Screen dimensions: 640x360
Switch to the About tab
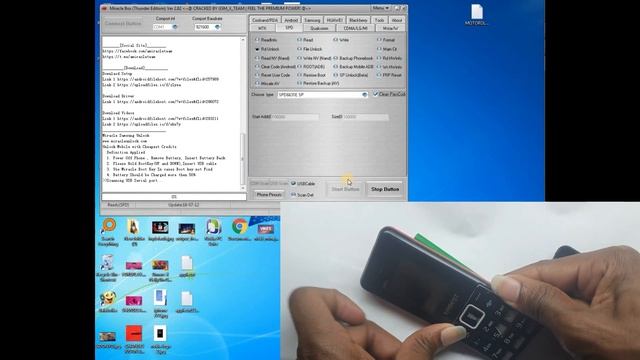pos(396,20)
